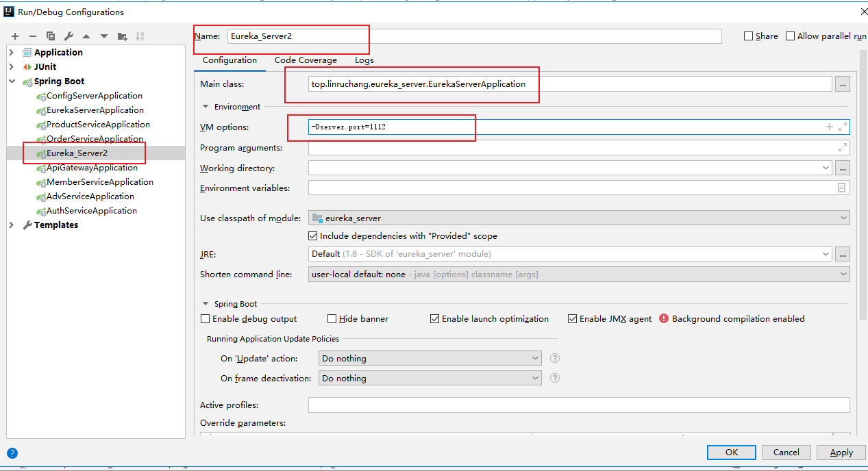
Task: Open edit defaults wrench icon
Action: click(69, 36)
